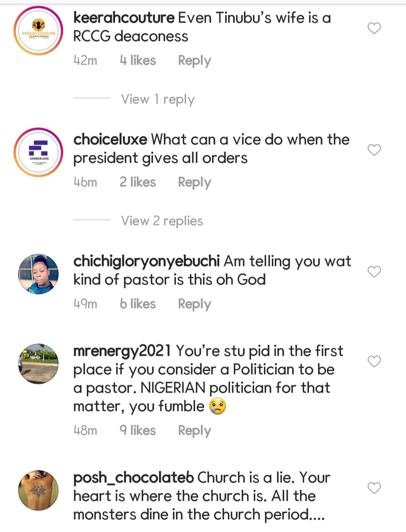This screenshot has width=406, height=532.
Task: Open posh_chocolateb's avatar
Action: [x=38, y=490]
